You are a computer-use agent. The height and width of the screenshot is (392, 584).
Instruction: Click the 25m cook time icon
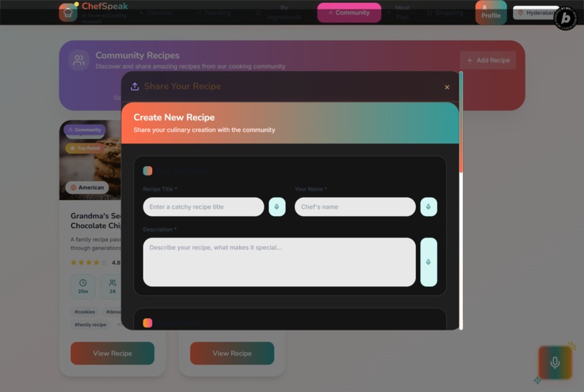tap(83, 283)
